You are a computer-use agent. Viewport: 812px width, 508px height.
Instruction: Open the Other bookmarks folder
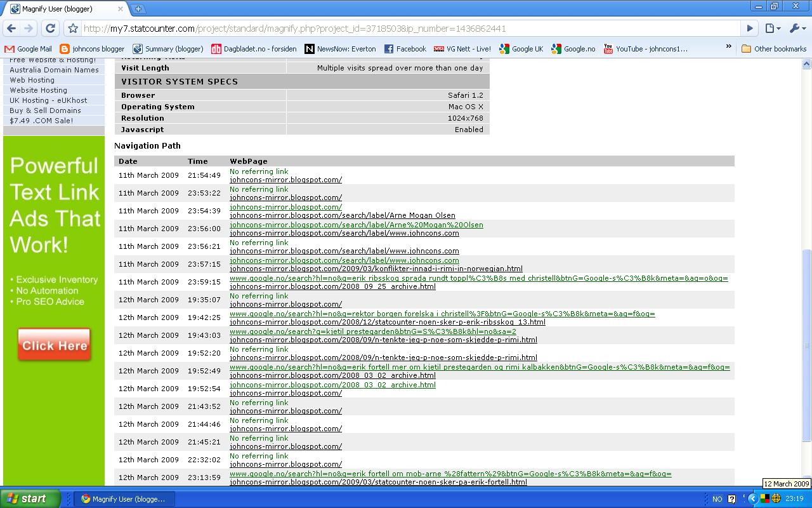pyautogui.click(x=774, y=49)
